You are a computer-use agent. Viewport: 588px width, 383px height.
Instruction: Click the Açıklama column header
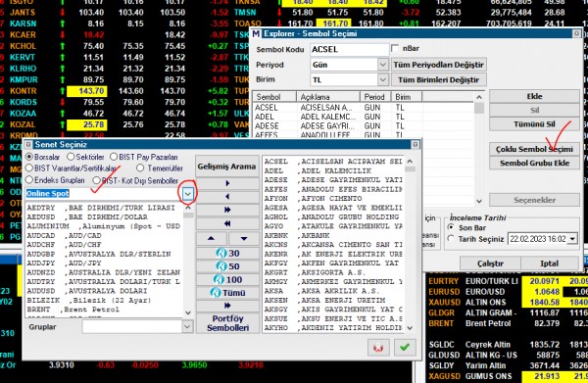[x=328, y=97]
